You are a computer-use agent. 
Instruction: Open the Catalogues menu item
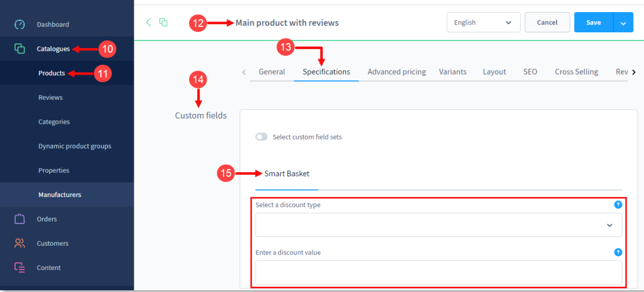54,49
